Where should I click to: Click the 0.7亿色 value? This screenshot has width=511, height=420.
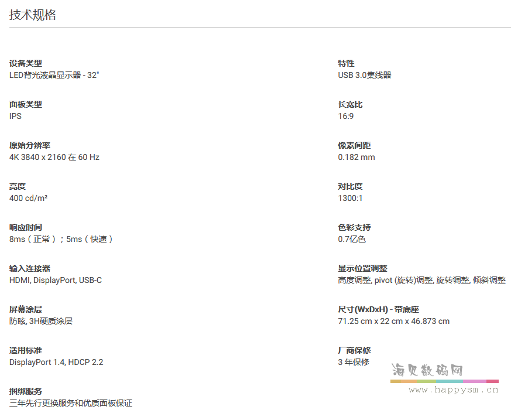pos(352,240)
